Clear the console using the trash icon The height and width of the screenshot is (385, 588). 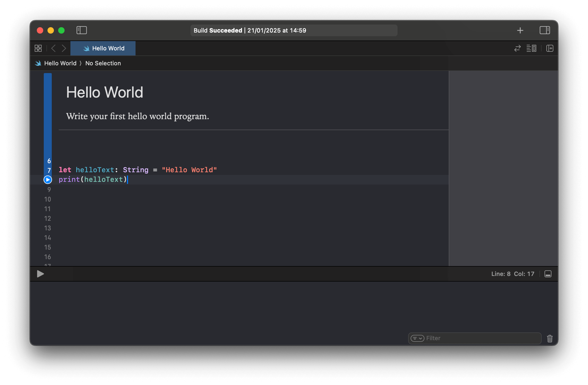(x=550, y=338)
